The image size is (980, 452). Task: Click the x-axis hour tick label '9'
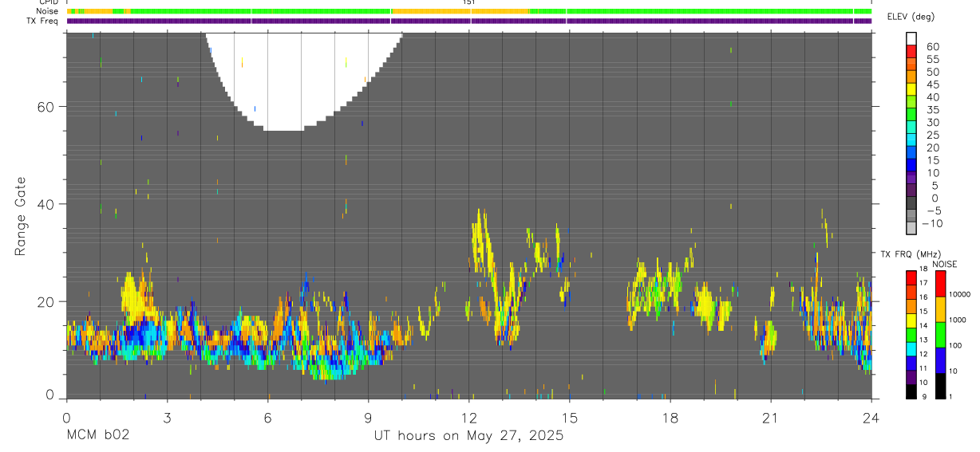pyautogui.click(x=368, y=418)
